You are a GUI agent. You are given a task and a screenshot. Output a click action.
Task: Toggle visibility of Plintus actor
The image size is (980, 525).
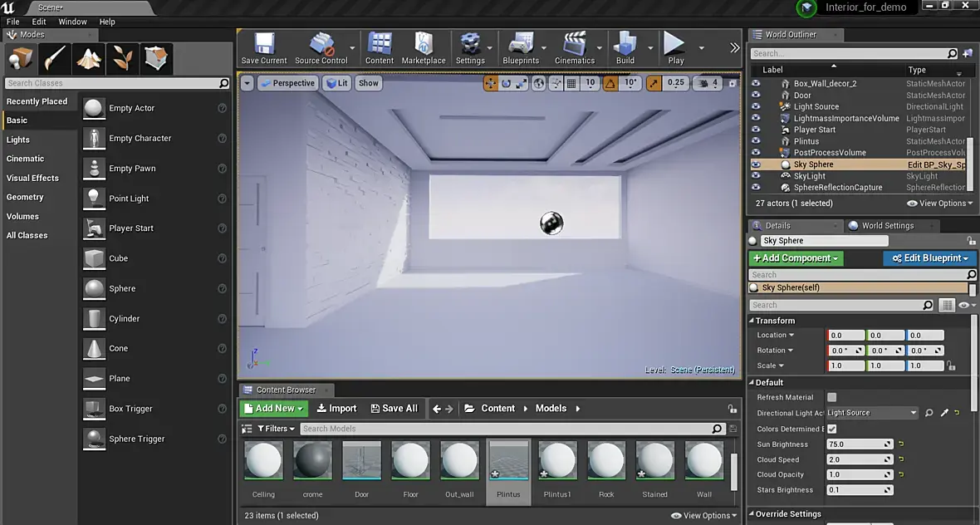click(756, 140)
